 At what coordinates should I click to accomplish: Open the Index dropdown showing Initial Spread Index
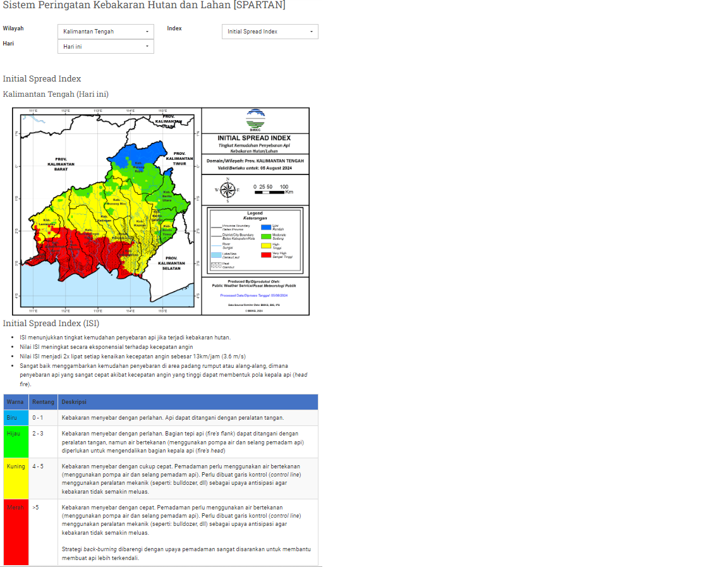point(270,32)
